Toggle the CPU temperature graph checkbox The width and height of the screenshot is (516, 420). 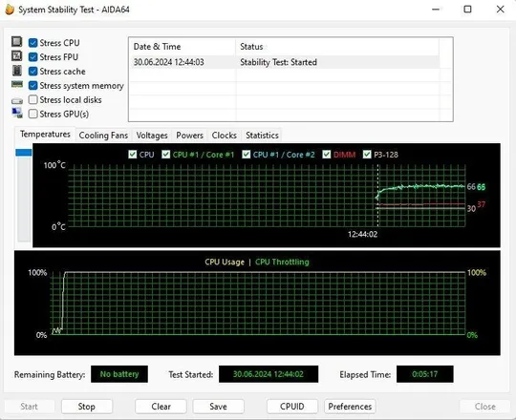(133, 155)
